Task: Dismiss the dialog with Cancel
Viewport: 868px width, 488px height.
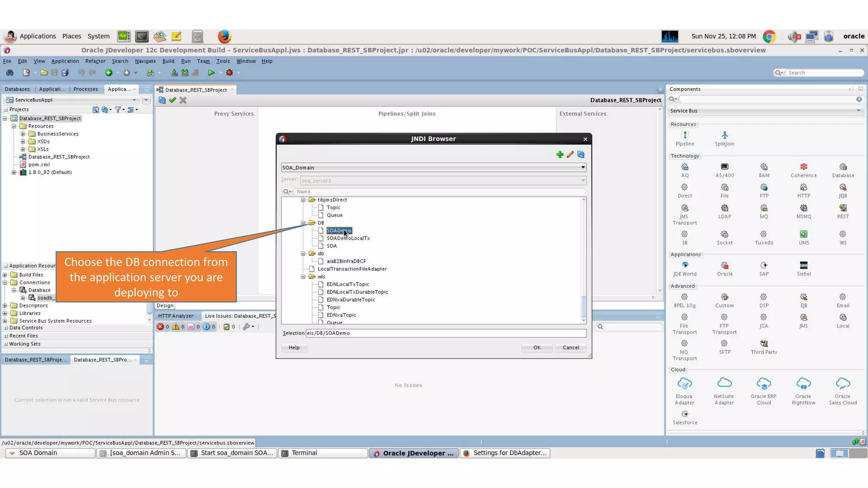Action: point(570,348)
